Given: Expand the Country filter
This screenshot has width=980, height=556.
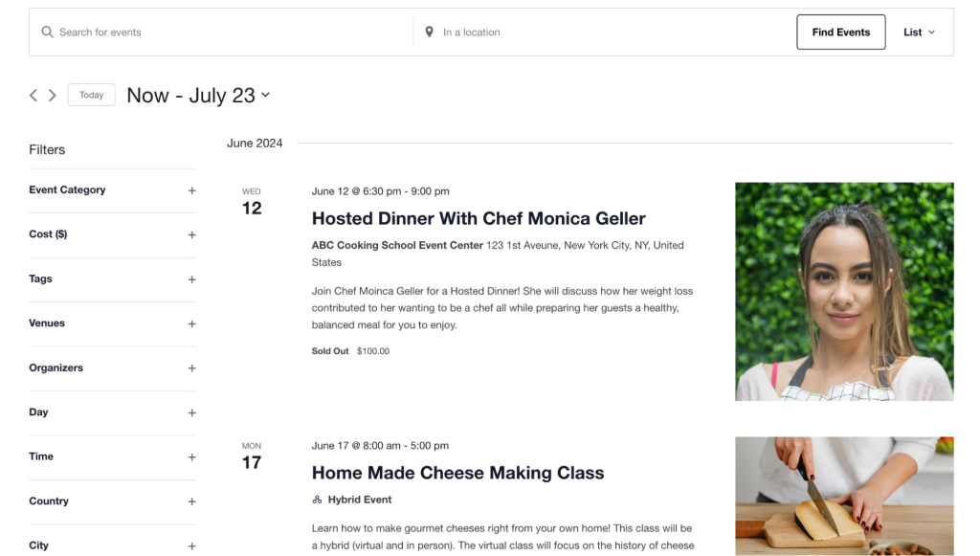Looking at the screenshot, I should pos(191,501).
